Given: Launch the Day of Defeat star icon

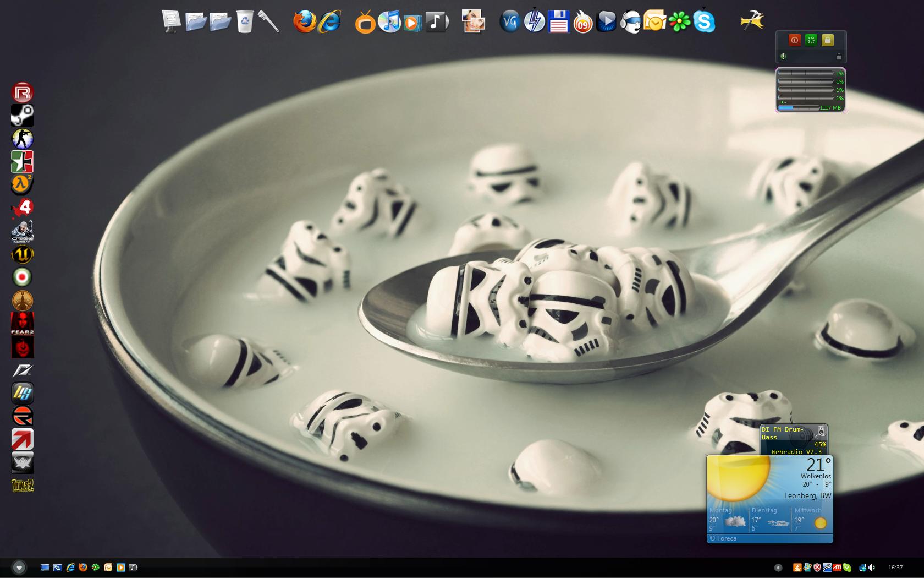Looking at the screenshot, I should 23,162.
